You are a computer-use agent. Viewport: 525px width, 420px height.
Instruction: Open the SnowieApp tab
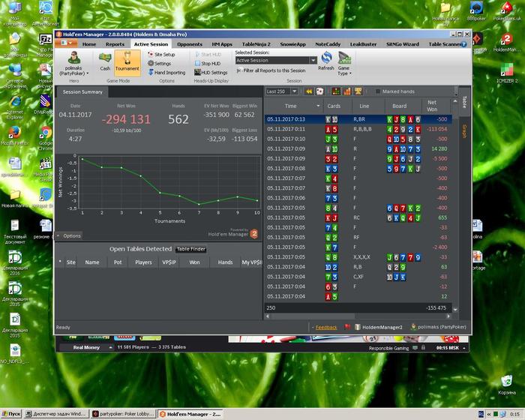[x=293, y=44]
